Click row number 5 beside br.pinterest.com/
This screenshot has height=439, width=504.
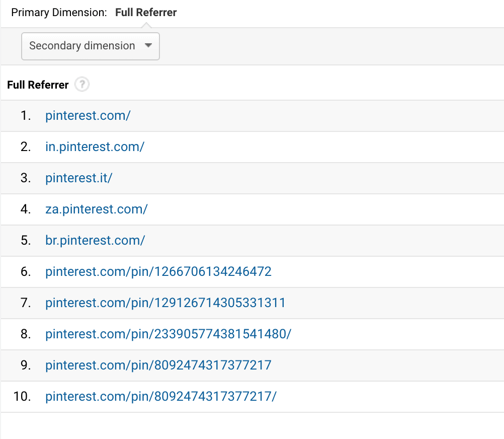click(x=26, y=240)
